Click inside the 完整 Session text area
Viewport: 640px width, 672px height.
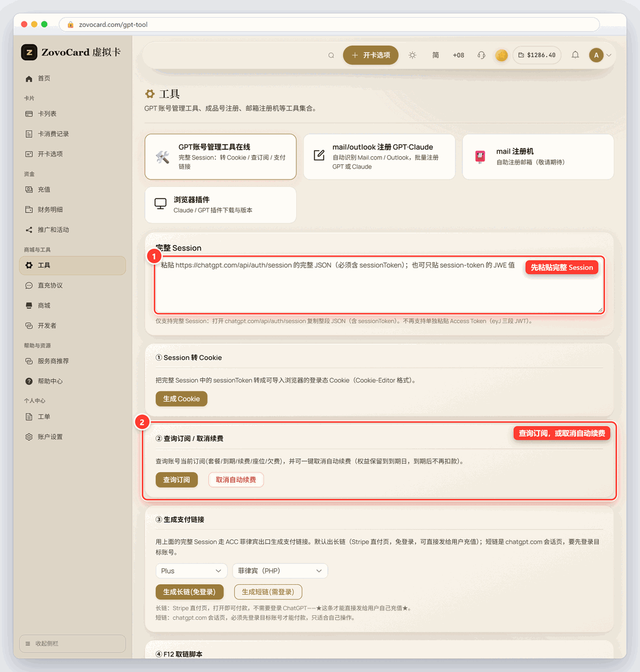click(379, 285)
